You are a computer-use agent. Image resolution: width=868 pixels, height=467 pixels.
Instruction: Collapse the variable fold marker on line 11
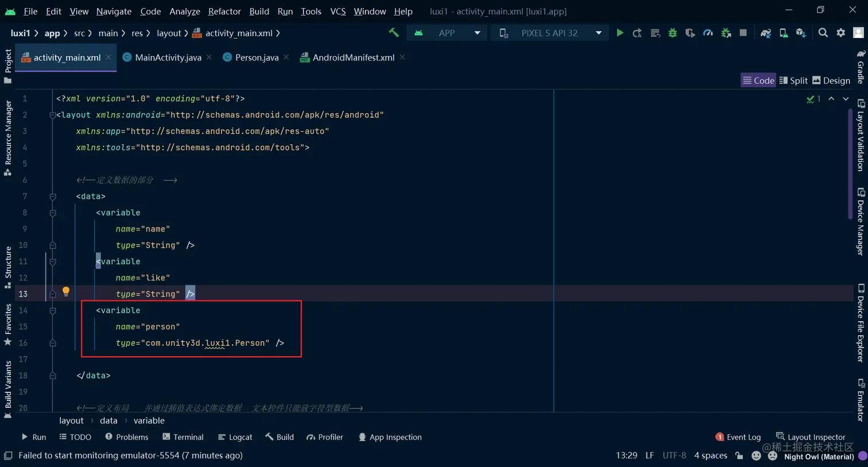click(53, 261)
